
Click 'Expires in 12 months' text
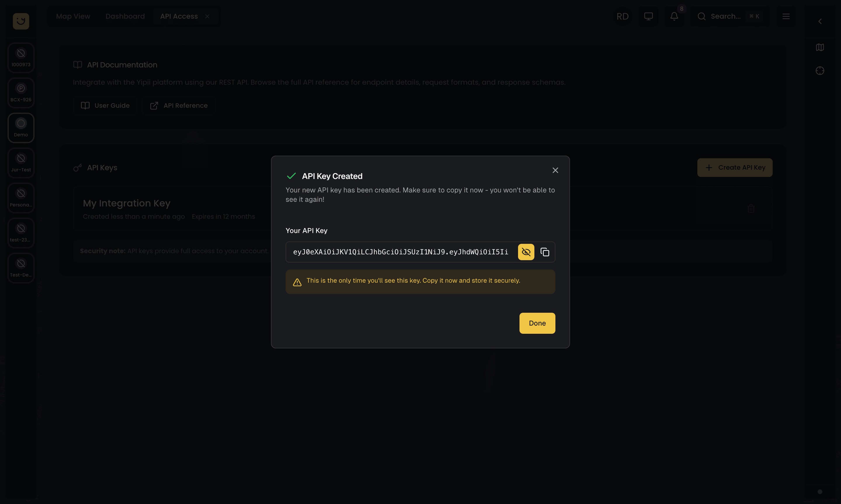(223, 217)
